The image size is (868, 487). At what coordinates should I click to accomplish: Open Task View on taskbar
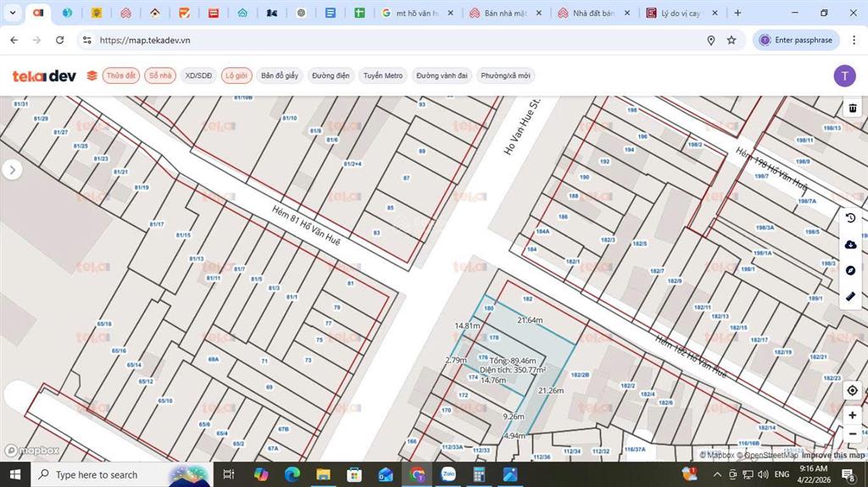(x=228, y=474)
